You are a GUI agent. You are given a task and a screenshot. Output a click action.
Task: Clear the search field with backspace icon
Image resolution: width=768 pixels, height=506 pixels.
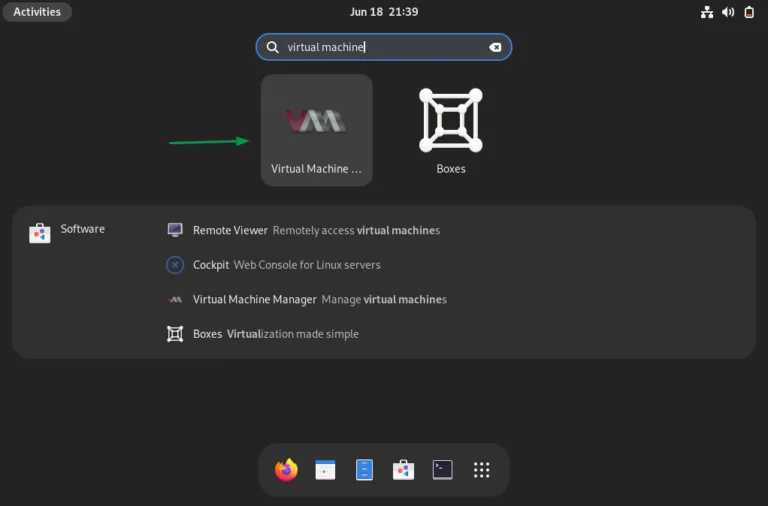[495, 47]
